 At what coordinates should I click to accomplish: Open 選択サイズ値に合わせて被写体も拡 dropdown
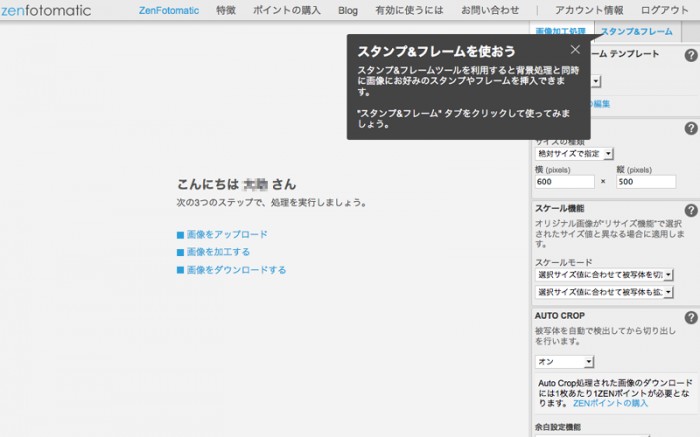coord(604,292)
